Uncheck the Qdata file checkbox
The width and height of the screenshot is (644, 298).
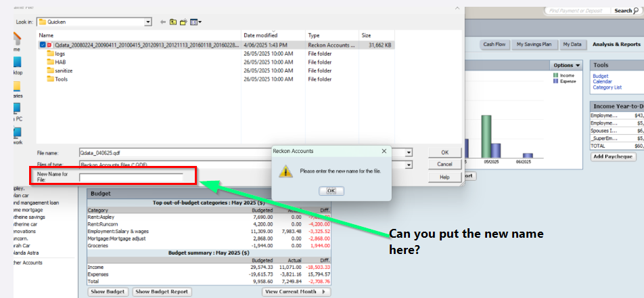[x=43, y=45]
